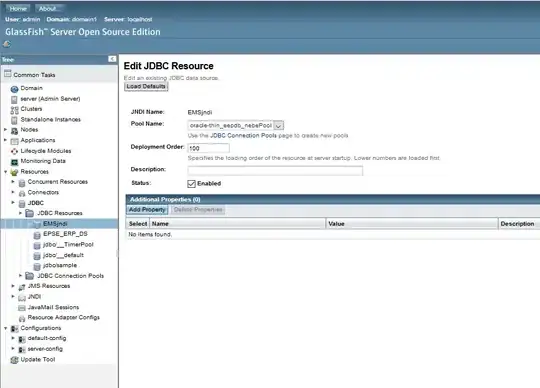Screen dimensions: 540x388
Task: Click the Description column header in properties table
Action: pyautogui.click(x=519, y=224)
